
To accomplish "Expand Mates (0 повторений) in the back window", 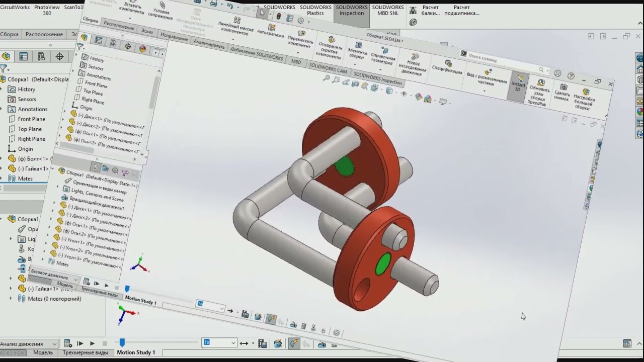I will click(x=11, y=298).
